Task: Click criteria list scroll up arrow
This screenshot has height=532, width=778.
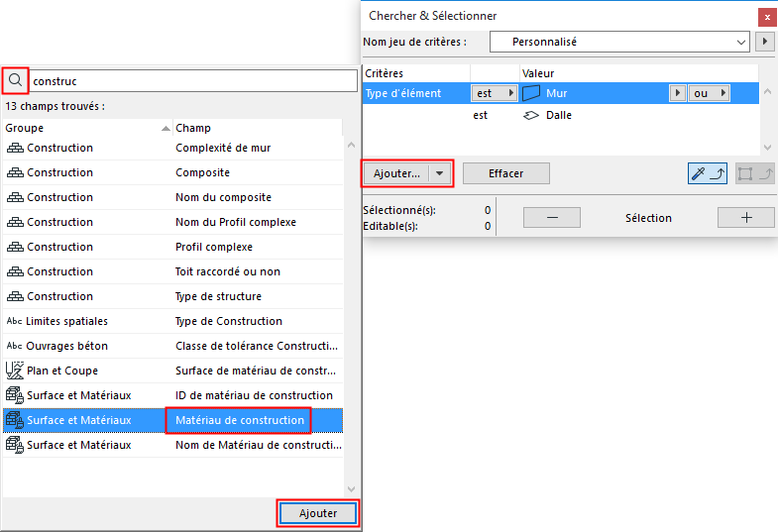Action: pos(767,92)
